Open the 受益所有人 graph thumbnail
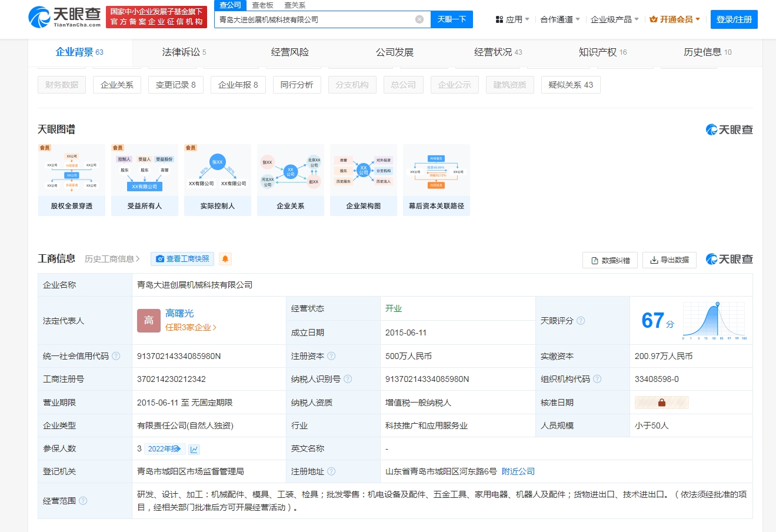Viewport: 776px width, 532px height. [x=145, y=180]
